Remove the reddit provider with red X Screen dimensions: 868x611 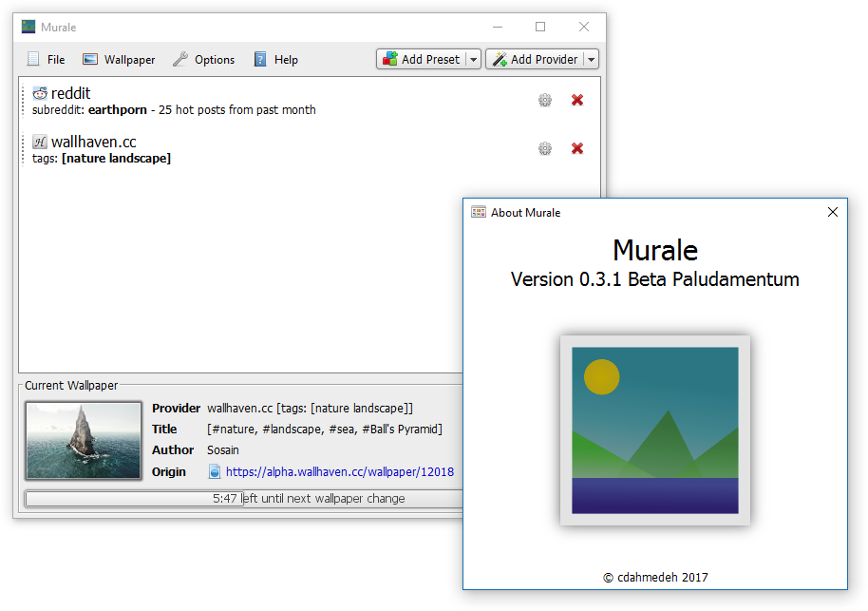tap(577, 100)
